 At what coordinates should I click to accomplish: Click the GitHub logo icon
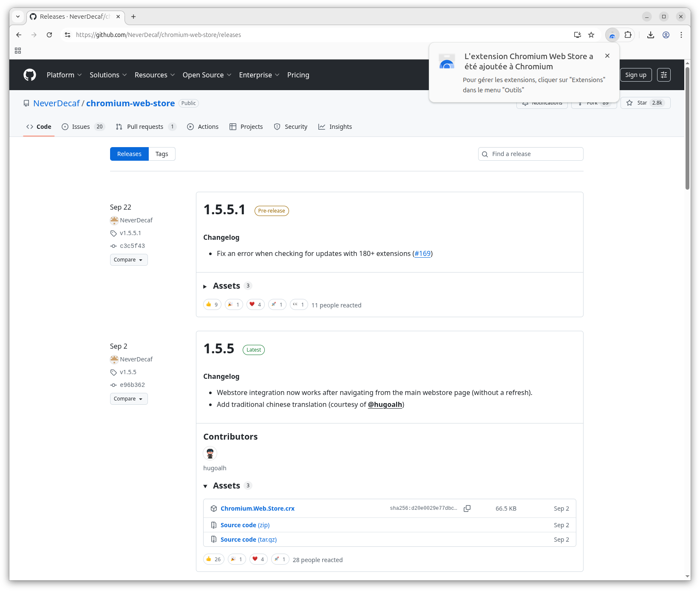tap(30, 75)
